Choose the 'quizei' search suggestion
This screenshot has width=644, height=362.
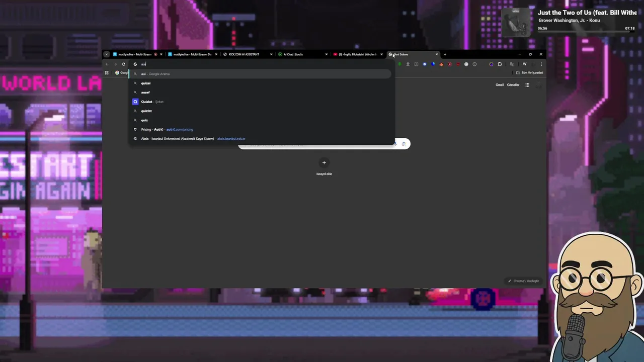[261, 83]
